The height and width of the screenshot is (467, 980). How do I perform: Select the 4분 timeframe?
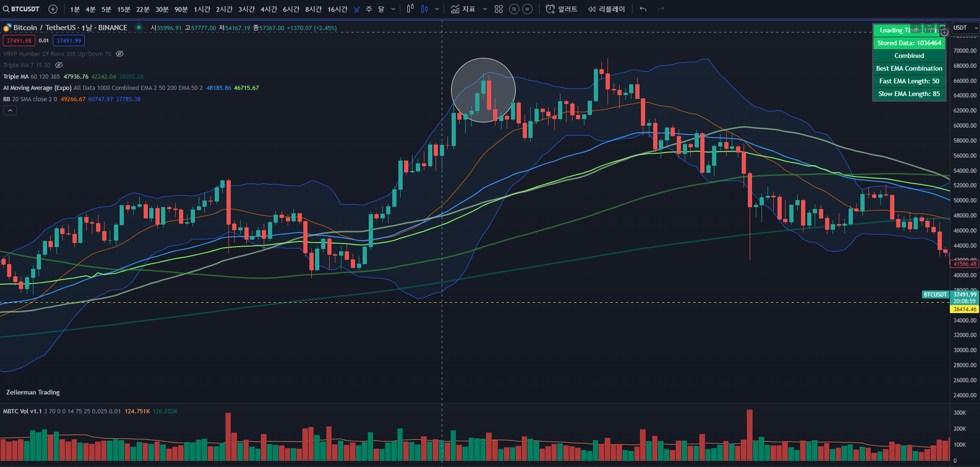tap(90, 9)
